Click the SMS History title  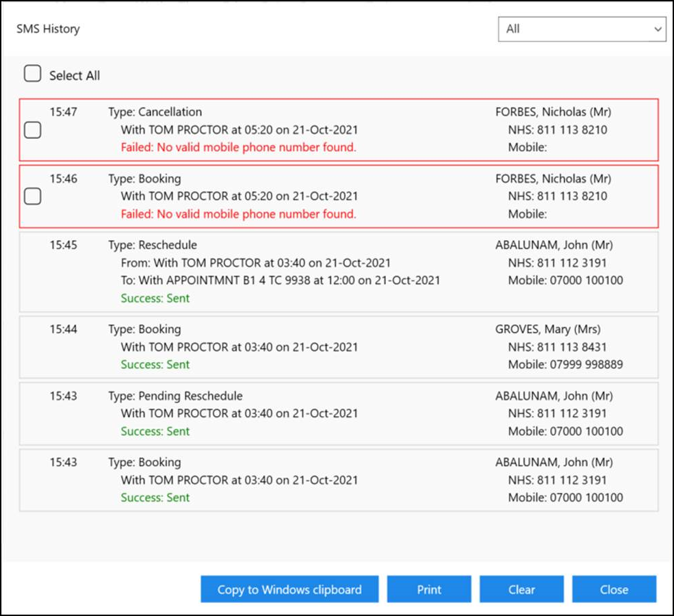click(x=48, y=29)
